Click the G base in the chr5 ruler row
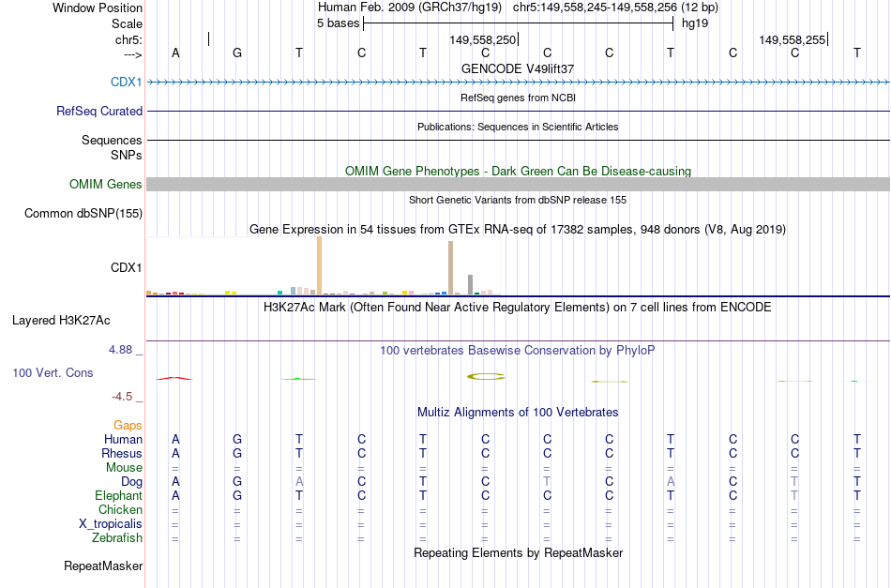The image size is (891, 588). click(x=237, y=53)
